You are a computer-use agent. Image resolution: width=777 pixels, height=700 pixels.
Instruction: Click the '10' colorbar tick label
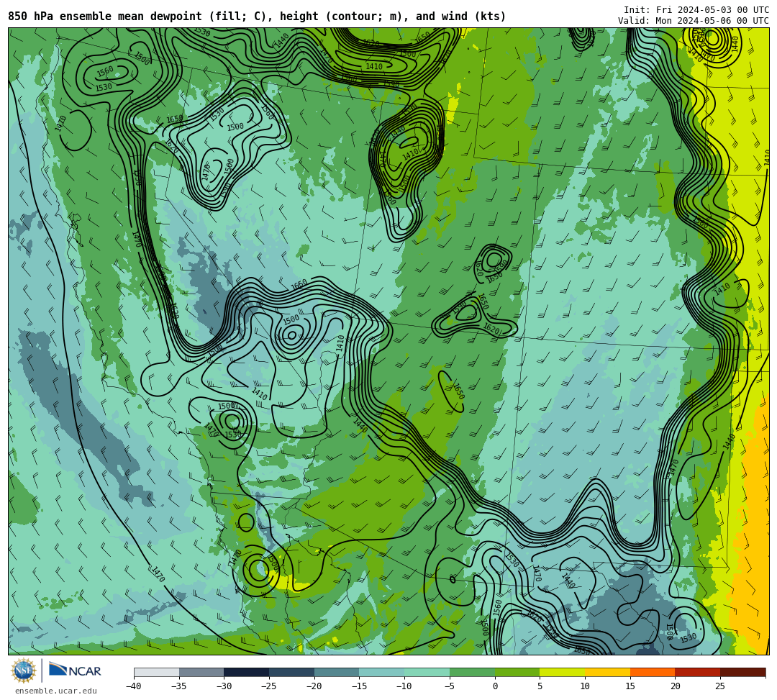pos(585,686)
